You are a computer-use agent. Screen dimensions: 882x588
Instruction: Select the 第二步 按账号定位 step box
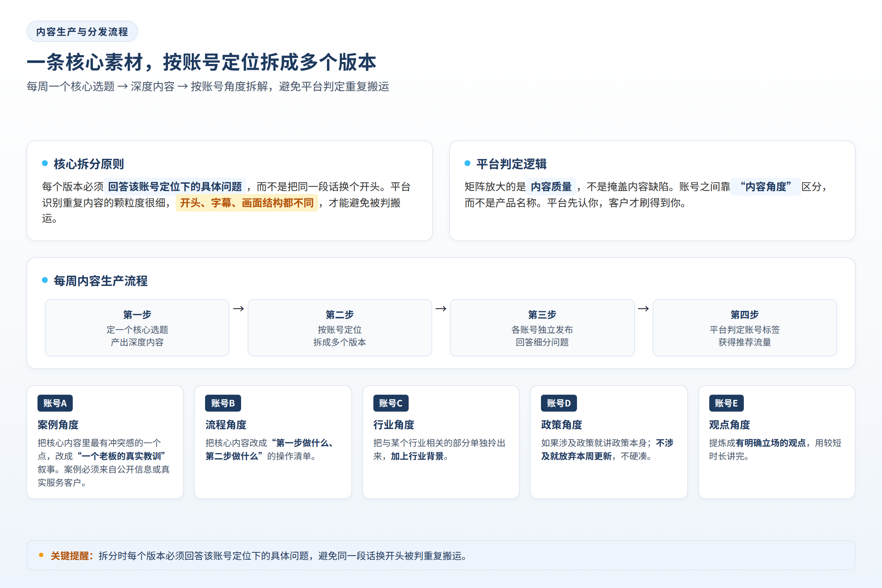[x=340, y=328]
